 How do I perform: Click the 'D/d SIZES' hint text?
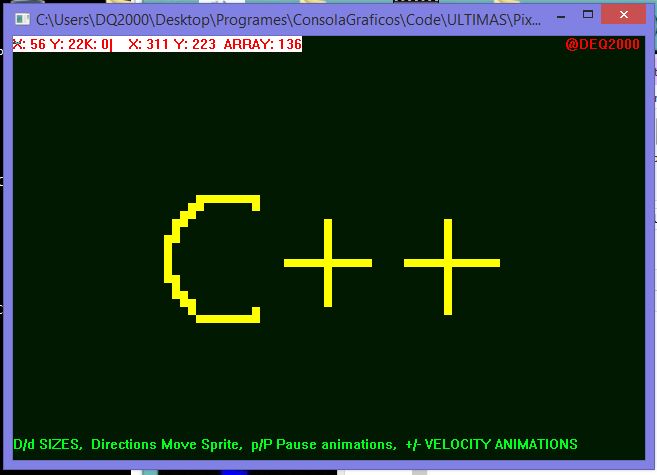[x=48, y=444]
